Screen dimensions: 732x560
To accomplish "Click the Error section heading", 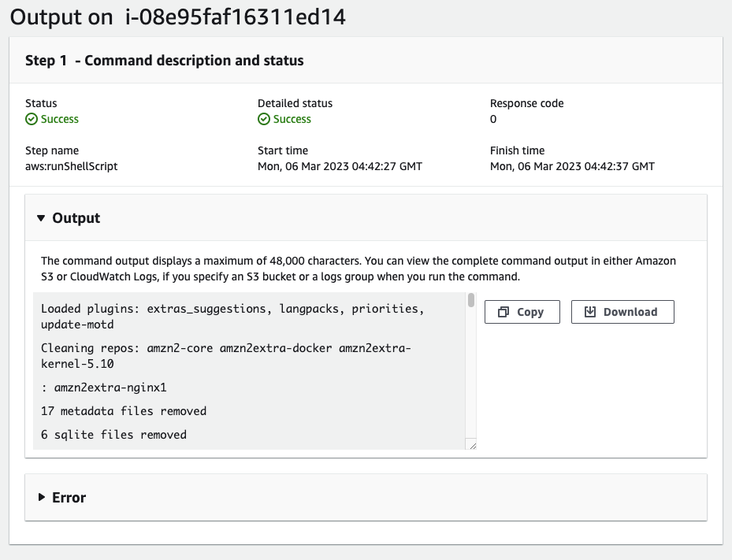I will 69,498.
